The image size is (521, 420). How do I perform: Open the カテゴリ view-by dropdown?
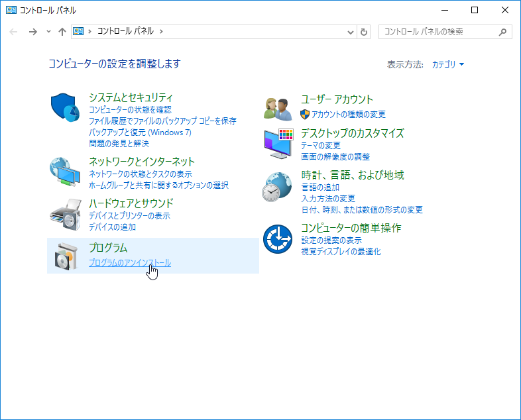tap(448, 64)
